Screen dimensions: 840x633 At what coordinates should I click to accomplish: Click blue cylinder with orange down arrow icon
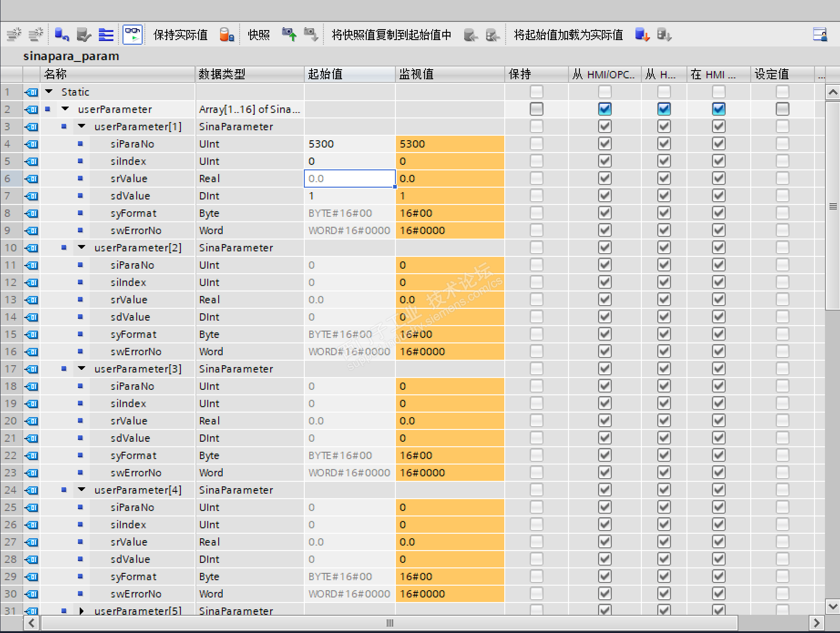pyautogui.click(x=642, y=35)
